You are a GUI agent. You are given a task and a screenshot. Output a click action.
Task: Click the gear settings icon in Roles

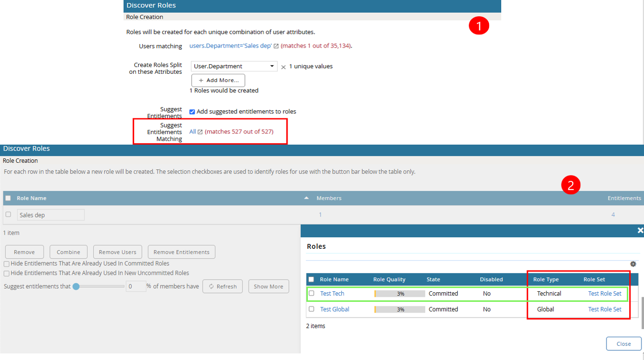pos(633,264)
